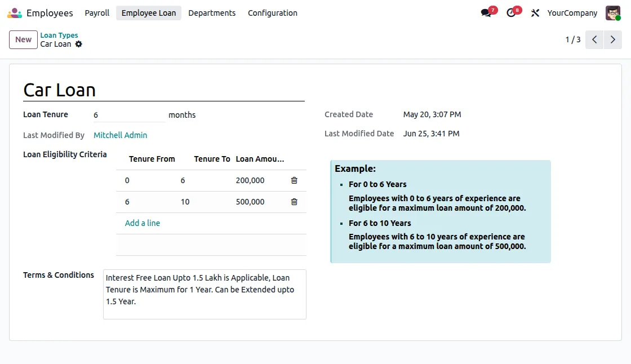Create a New loan type
Screen dimensions: 631x364
pos(23,39)
